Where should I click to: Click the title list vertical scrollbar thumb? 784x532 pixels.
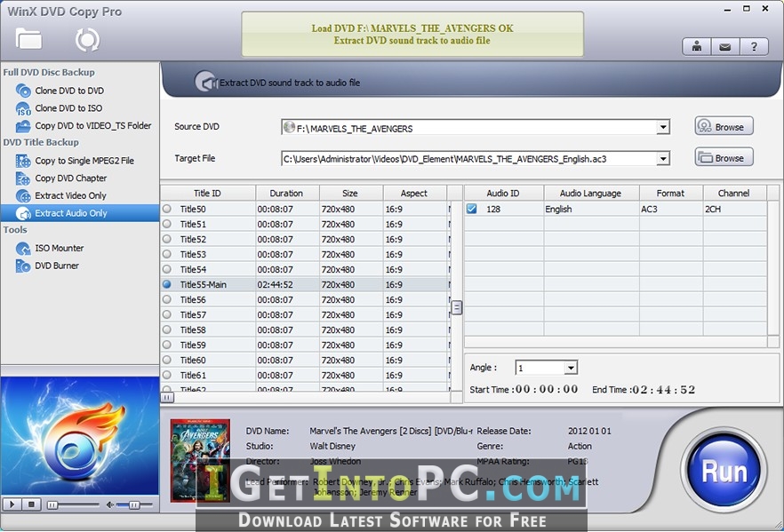pos(457,307)
